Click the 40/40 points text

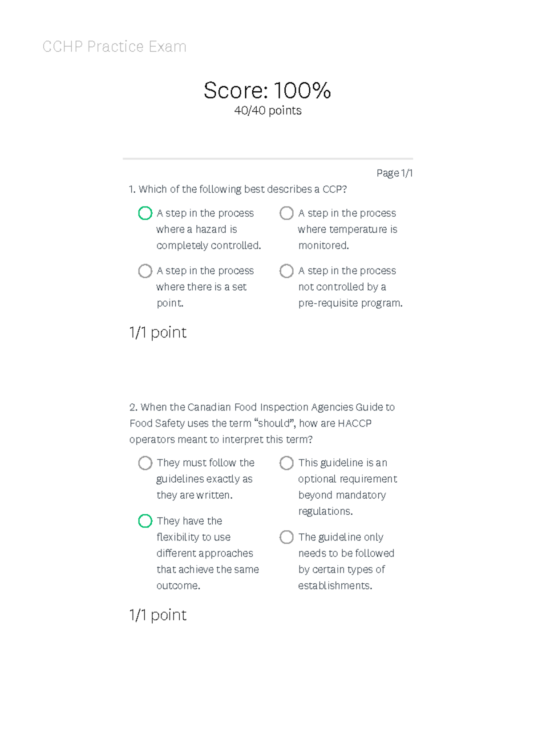tap(268, 111)
